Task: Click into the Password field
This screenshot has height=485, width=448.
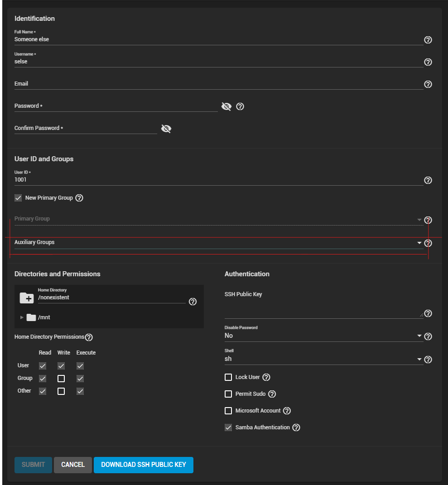Action: 116,106
